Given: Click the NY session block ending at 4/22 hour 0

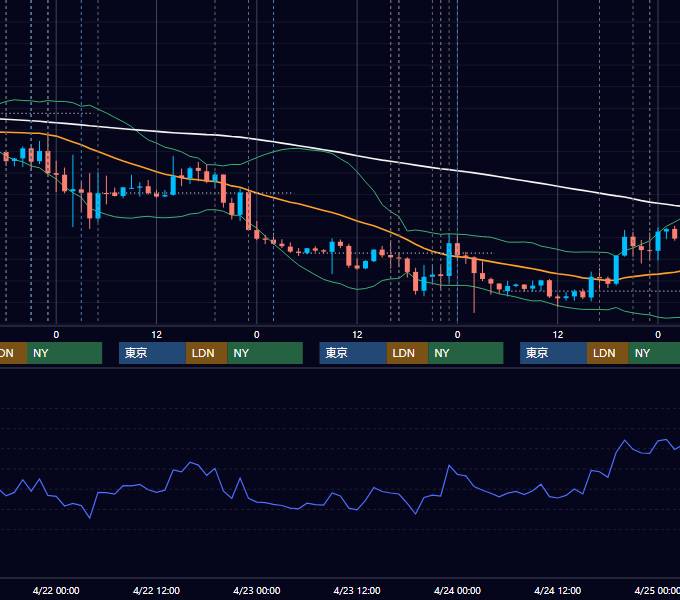Looking at the screenshot, I should [x=64, y=353].
